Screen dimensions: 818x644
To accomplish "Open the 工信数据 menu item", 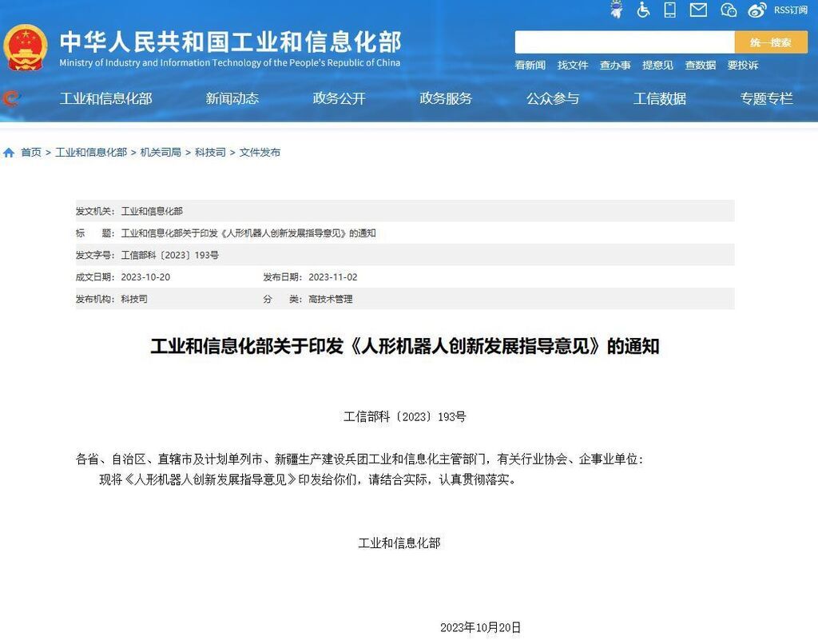I will coord(659,98).
